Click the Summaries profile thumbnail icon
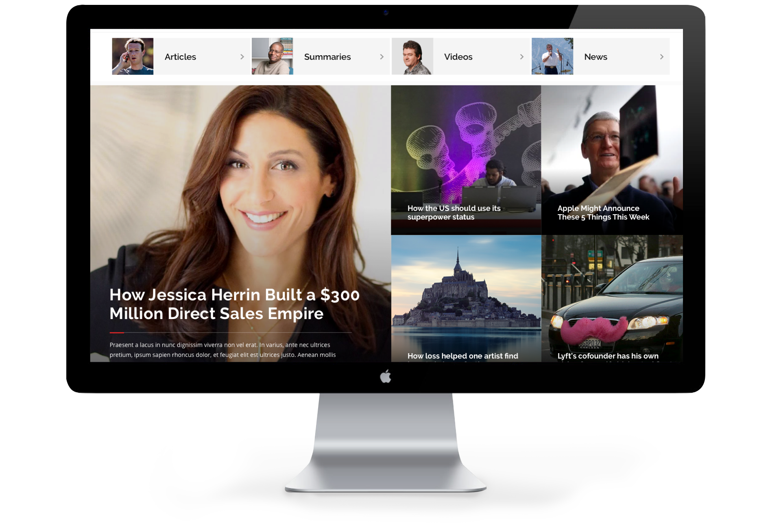 click(x=272, y=56)
